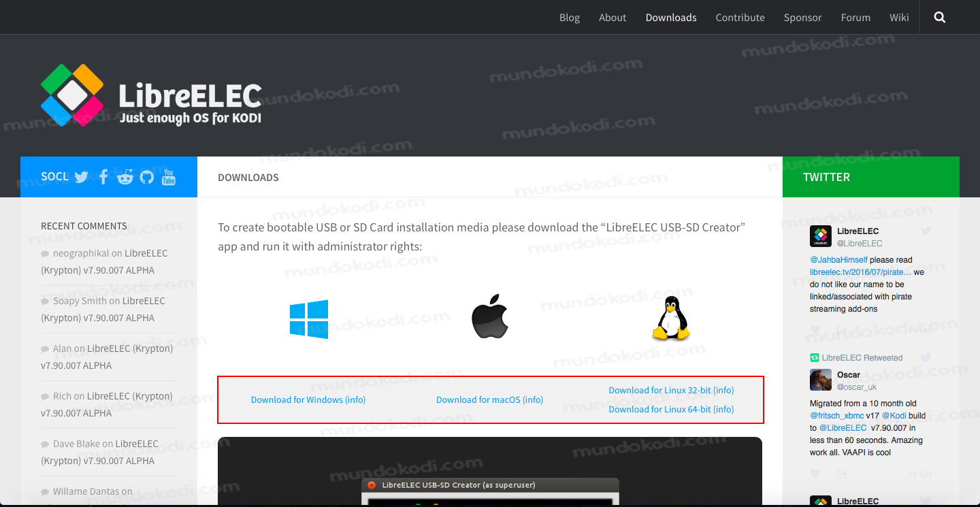Click the Apple logo icon
Image resolution: width=980 pixels, height=507 pixels.
tap(490, 316)
